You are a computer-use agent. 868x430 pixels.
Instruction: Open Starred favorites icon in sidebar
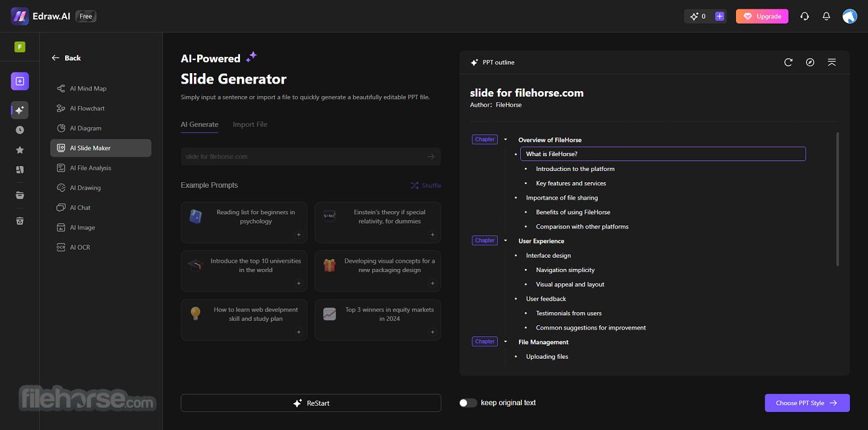[x=20, y=150]
